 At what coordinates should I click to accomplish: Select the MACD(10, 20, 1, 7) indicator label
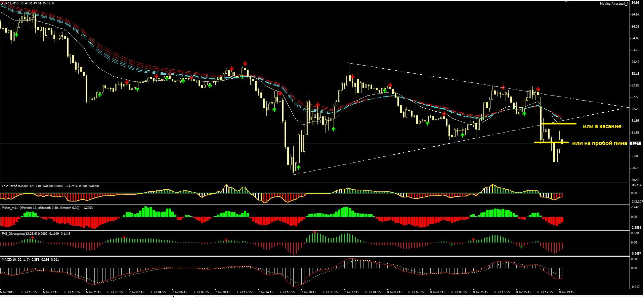(16, 259)
